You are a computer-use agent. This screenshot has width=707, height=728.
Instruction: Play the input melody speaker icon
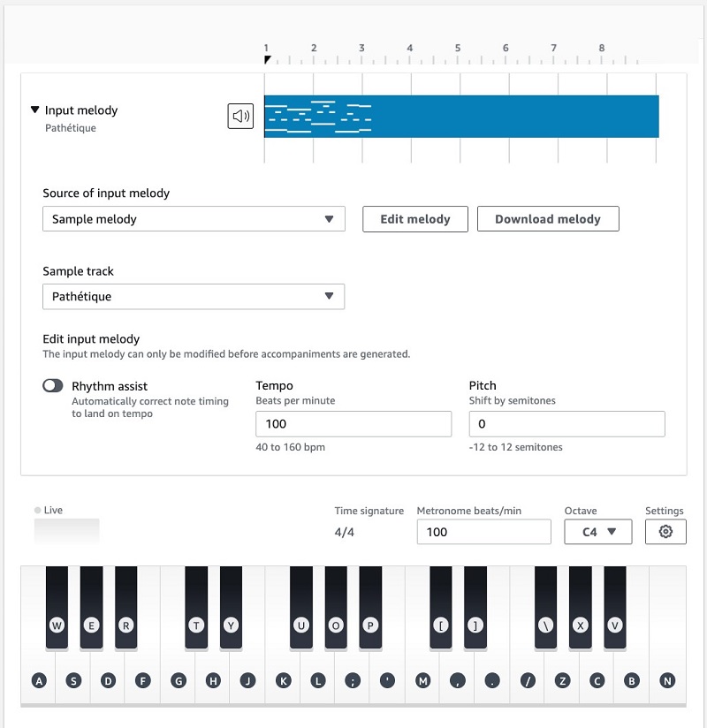click(x=240, y=116)
